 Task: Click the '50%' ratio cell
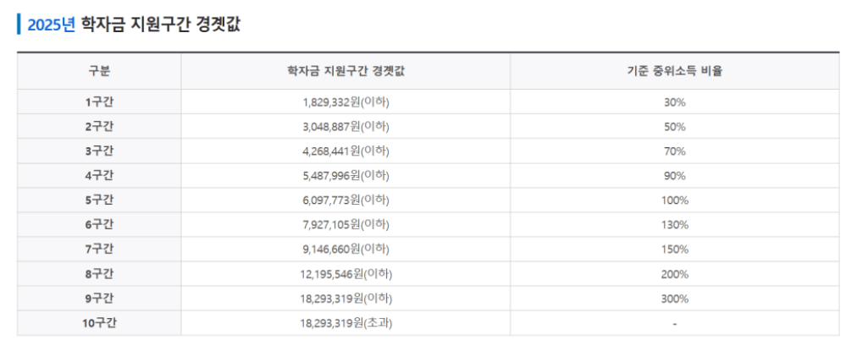(x=675, y=127)
